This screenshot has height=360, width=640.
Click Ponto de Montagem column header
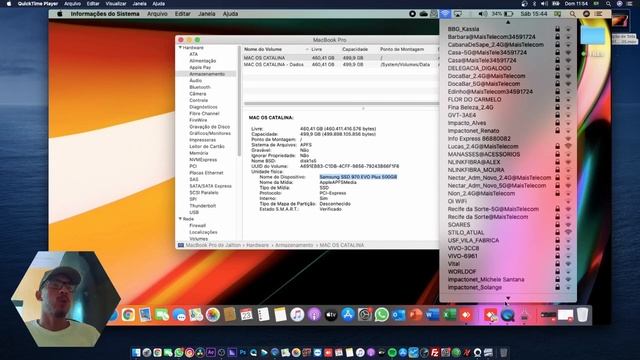point(402,49)
